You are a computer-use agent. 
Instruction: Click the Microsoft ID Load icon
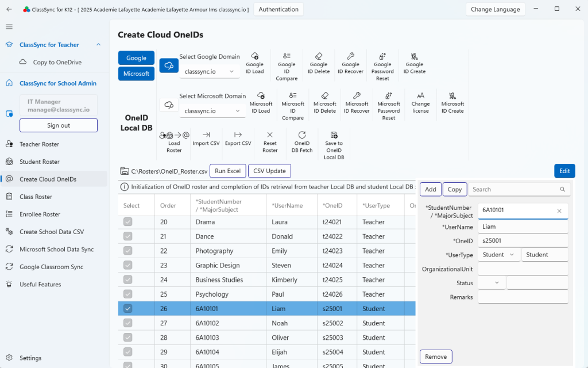point(261,95)
